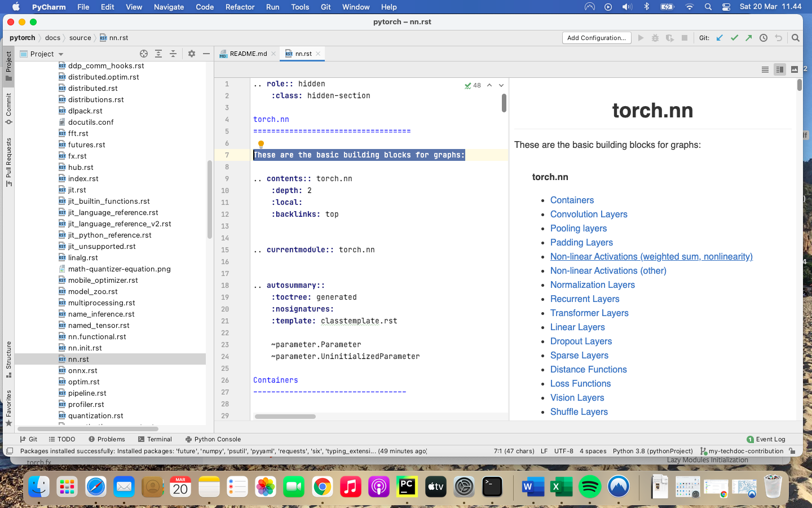This screenshot has height=508, width=812.
Task: Open the Tools menu
Action: pos(300,7)
